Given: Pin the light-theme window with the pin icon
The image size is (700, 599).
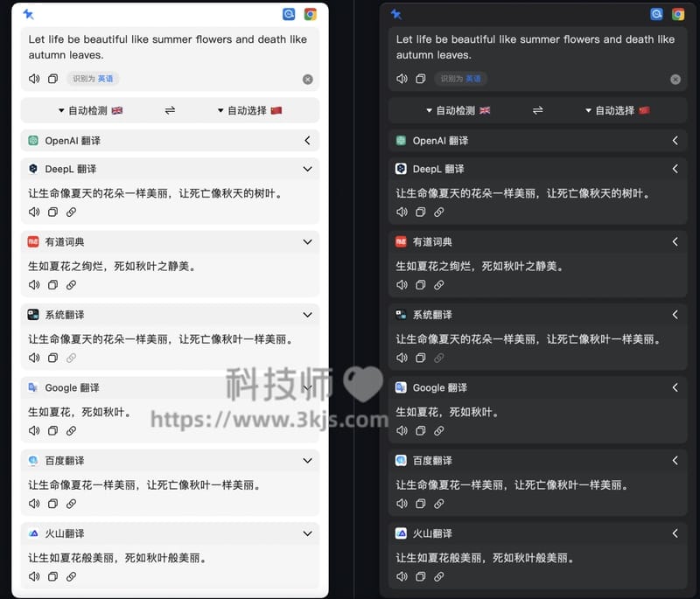Looking at the screenshot, I should click(x=28, y=14).
